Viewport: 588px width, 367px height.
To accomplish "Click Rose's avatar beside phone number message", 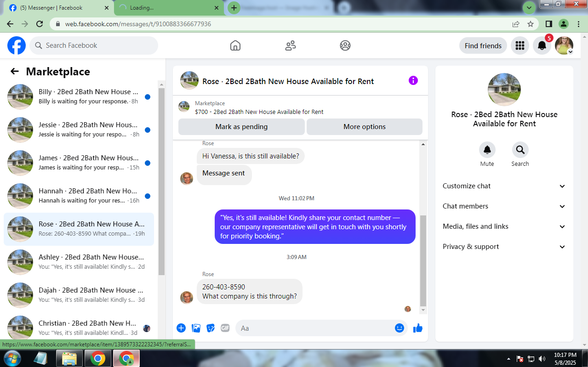I will (x=187, y=297).
